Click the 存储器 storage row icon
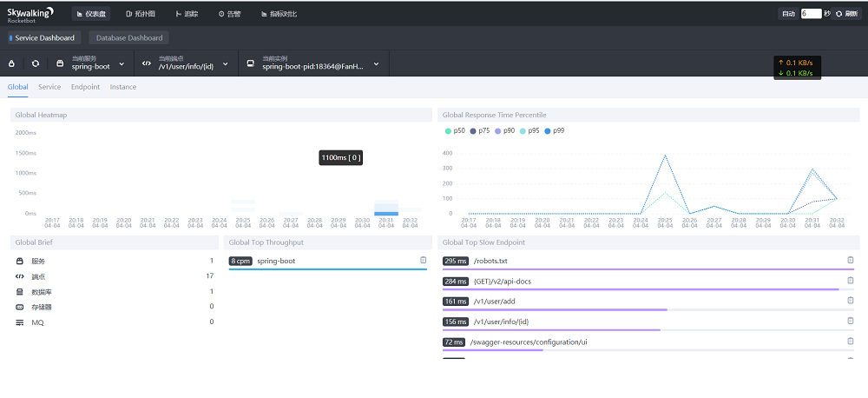The width and height of the screenshot is (868, 398). 19,307
